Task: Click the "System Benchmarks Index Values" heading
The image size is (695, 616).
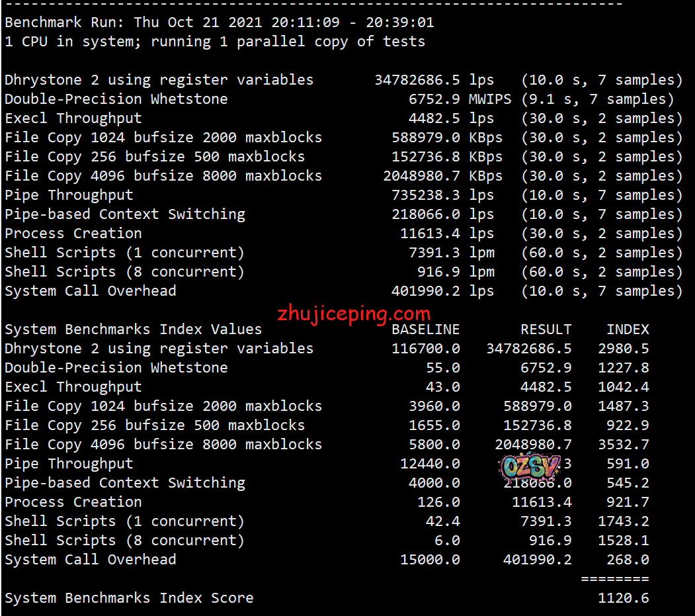Action: click(x=133, y=330)
